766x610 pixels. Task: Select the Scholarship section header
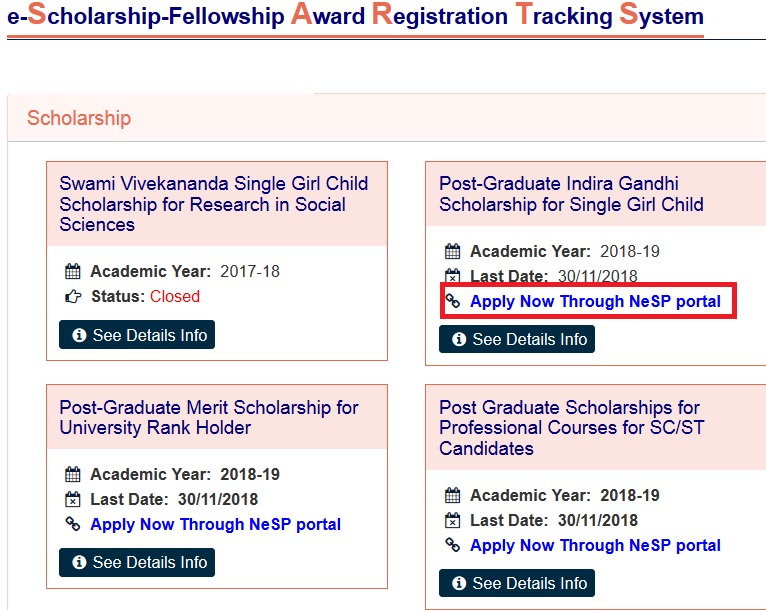point(79,118)
